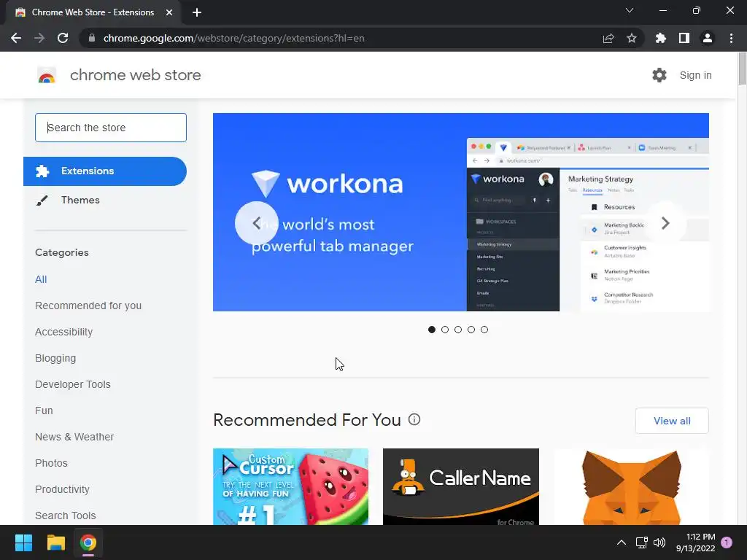Select third carousel dot indicator
Image resolution: width=747 pixels, height=560 pixels.
click(458, 330)
